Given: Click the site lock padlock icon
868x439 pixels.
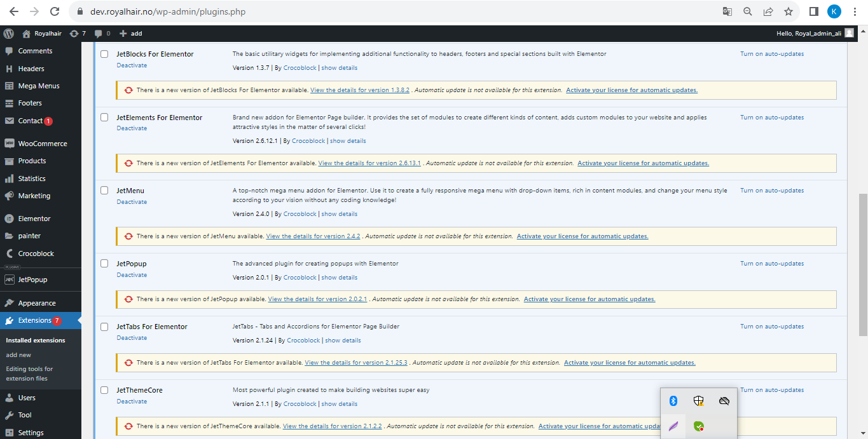Looking at the screenshot, I should (x=79, y=11).
